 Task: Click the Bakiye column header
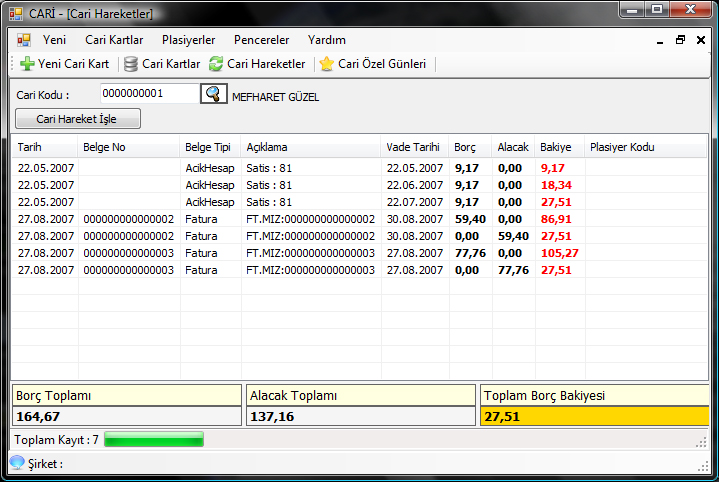point(555,147)
